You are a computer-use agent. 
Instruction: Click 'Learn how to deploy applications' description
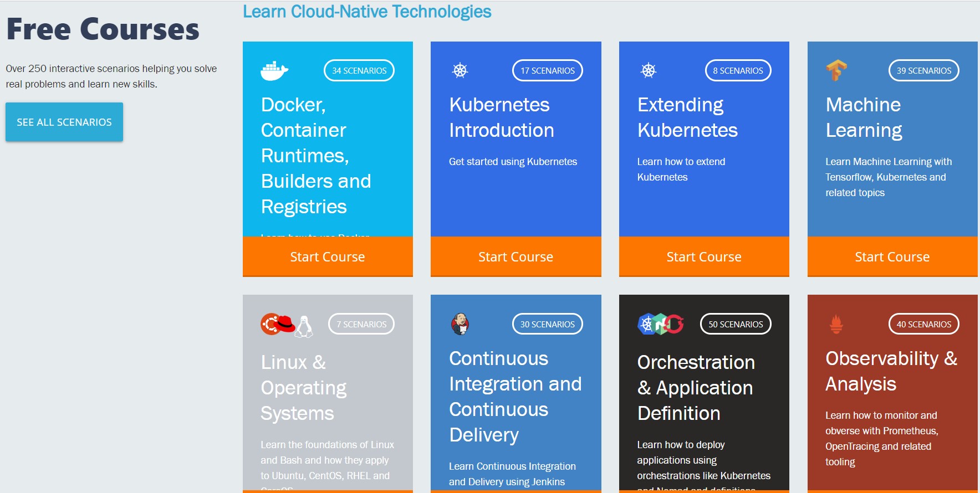703,465
